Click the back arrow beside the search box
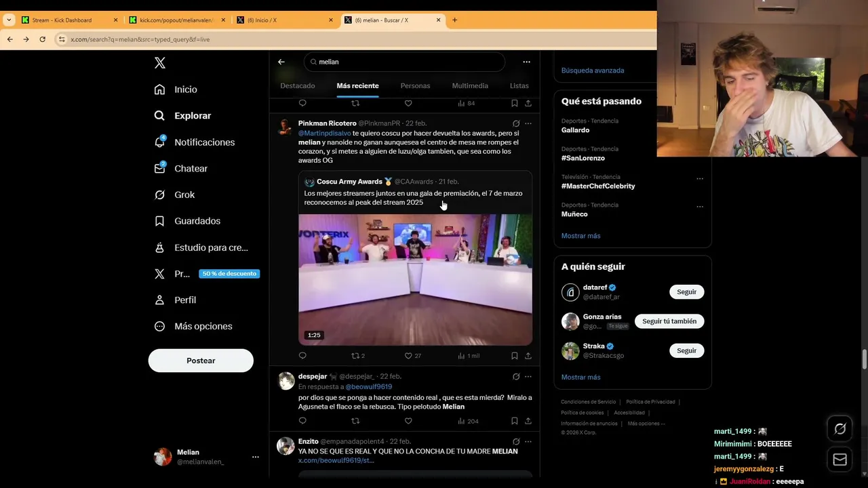 click(x=281, y=62)
